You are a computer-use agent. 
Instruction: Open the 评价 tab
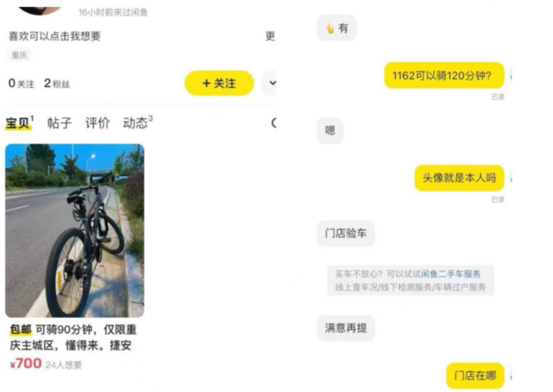pyautogui.click(x=97, y=123)
